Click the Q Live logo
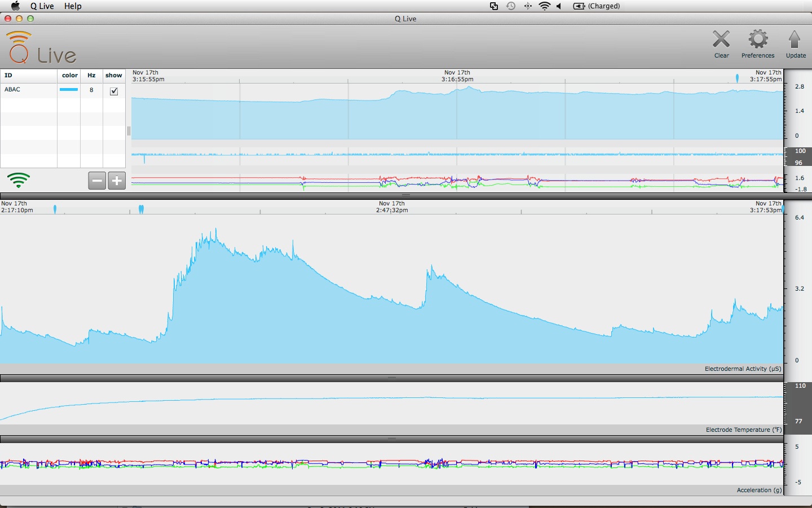The height and width of the screenshot is (508, 812). coord(41,48)
